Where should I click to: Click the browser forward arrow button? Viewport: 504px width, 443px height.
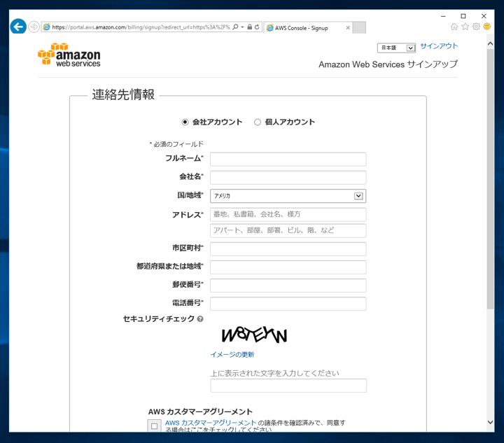pyautogui.click(x=34, y=27)
